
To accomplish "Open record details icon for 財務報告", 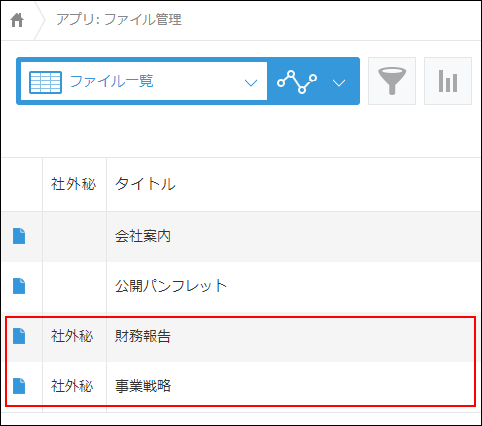I will point(19,336).
